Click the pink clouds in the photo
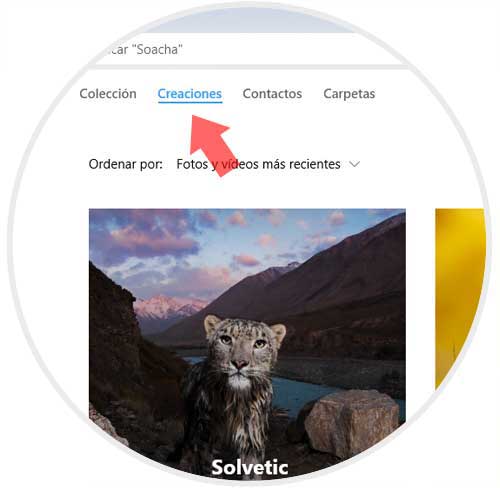 click(153, 238)
